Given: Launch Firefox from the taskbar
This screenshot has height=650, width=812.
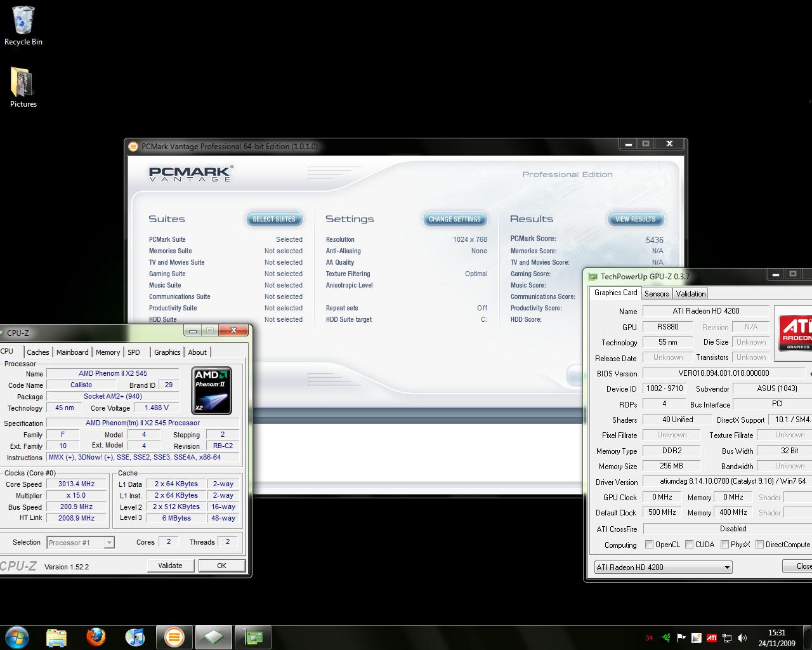Looking at the screenshot, I should tap(96, 637).
